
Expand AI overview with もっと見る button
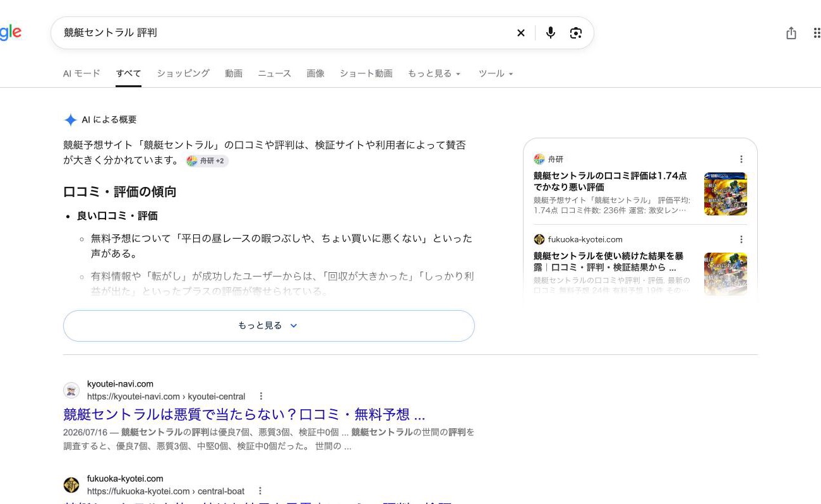pyautogui.click(x=268, y=326)
